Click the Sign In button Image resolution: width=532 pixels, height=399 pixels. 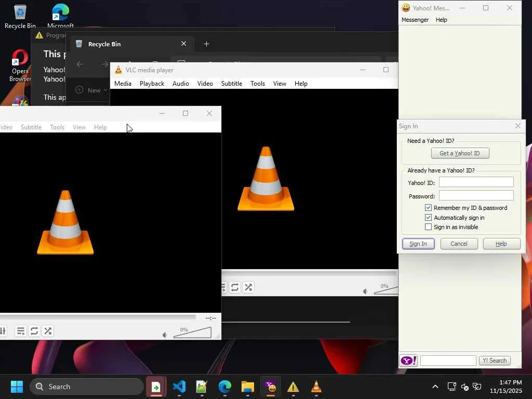(x=418, y=244)
